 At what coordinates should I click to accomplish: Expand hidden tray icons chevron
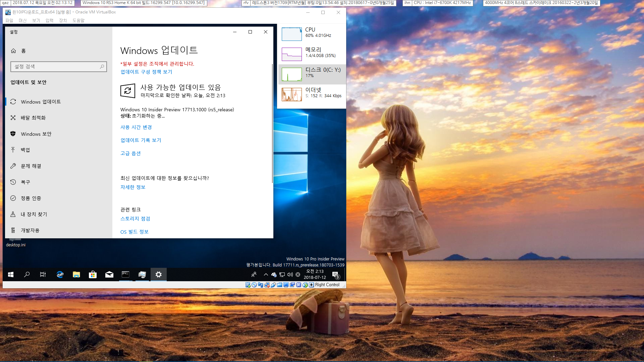click(266, 275)
